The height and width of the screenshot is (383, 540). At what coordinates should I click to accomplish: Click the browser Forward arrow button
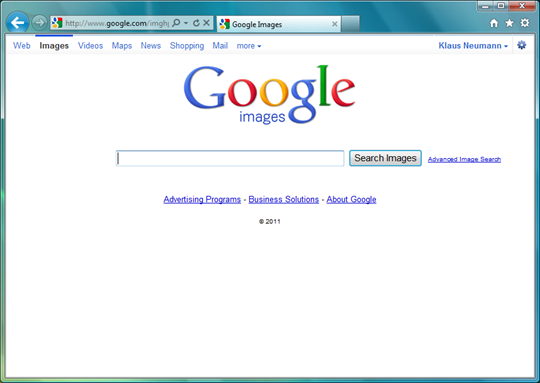[40, 23]
